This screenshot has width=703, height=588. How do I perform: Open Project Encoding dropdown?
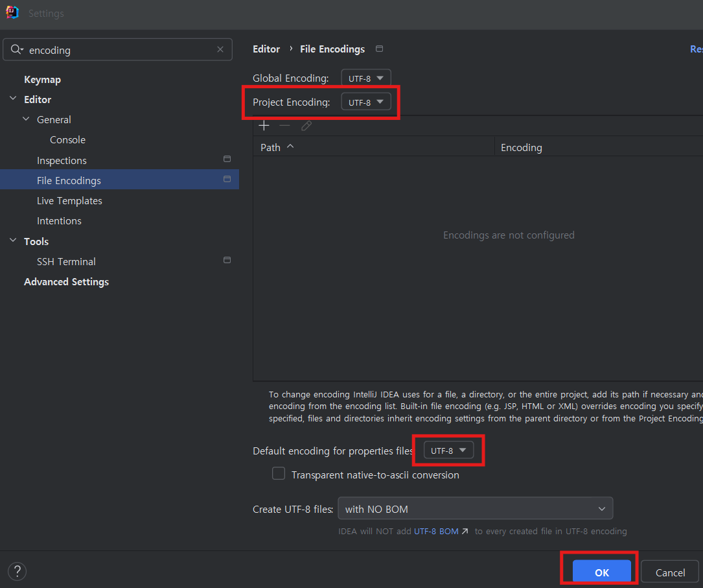[x=366, y=102]
